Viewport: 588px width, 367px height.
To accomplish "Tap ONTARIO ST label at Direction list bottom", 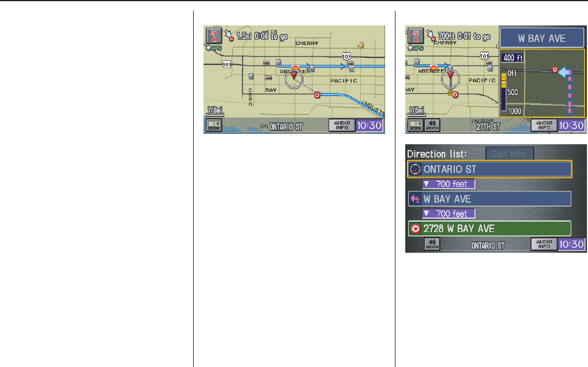I will (488, 246).
